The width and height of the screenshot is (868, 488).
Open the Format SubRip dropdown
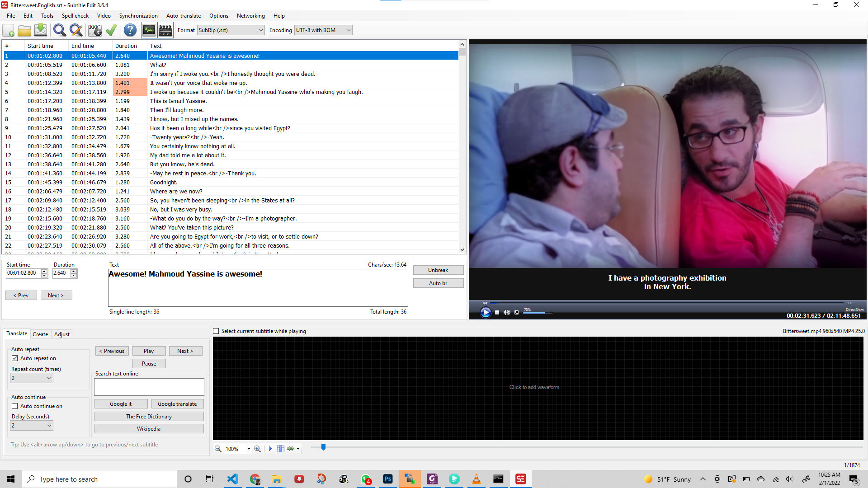coord(231,30)
